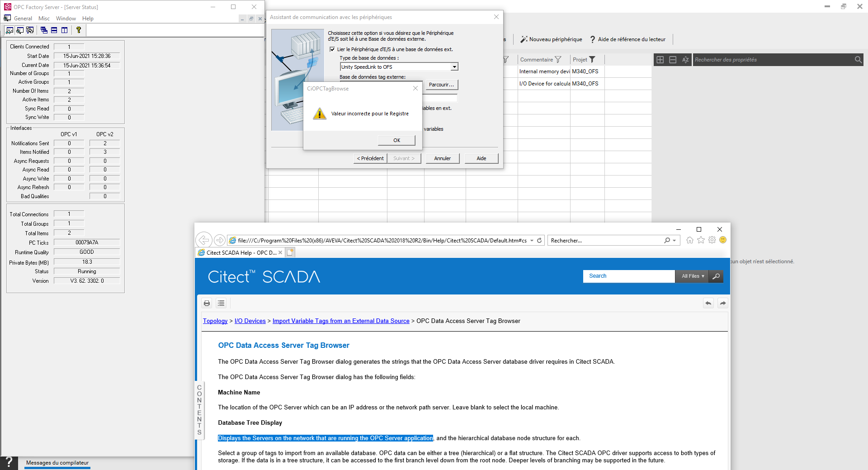The image size is (868, 470).
Task: Click the smiley feedback icon in browser
Action: (x=723, y=240)
